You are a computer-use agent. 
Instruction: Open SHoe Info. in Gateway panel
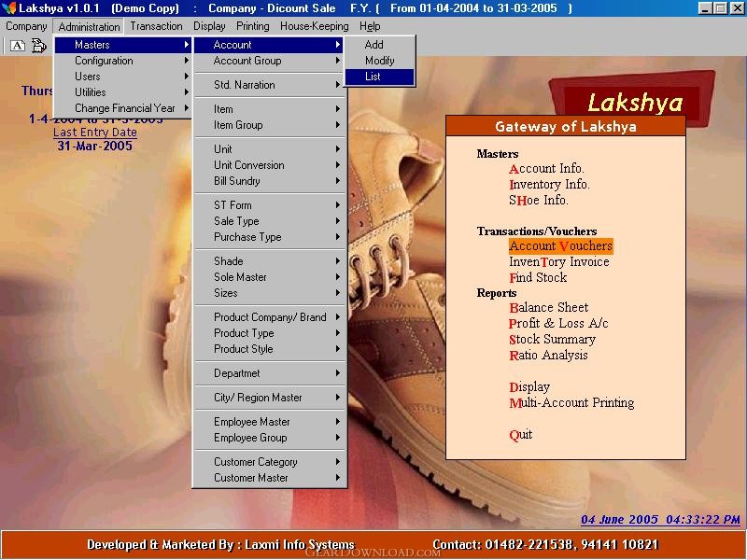539,200
